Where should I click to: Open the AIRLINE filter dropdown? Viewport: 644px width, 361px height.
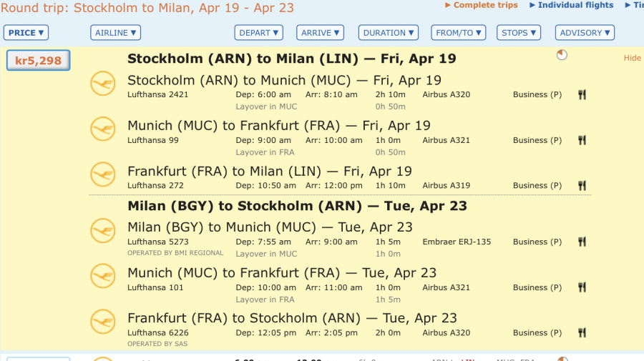(x=114, y=33)
